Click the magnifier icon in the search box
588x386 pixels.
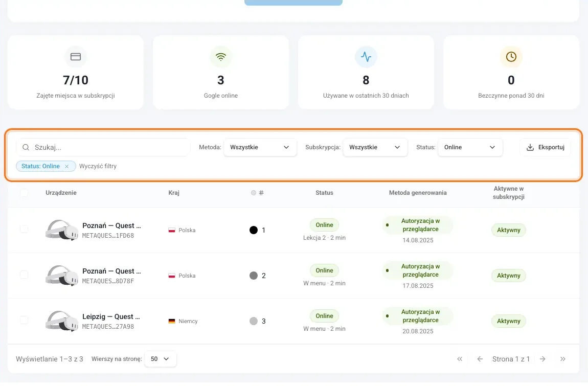coord(26,147)
